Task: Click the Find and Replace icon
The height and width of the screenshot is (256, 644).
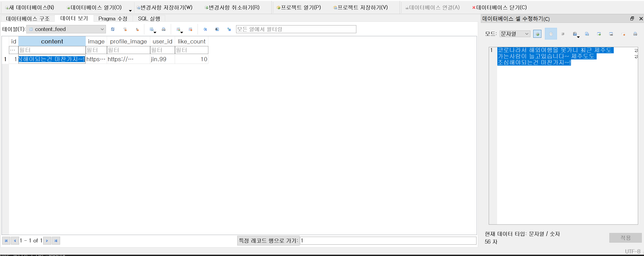Action: coord(229,29)
